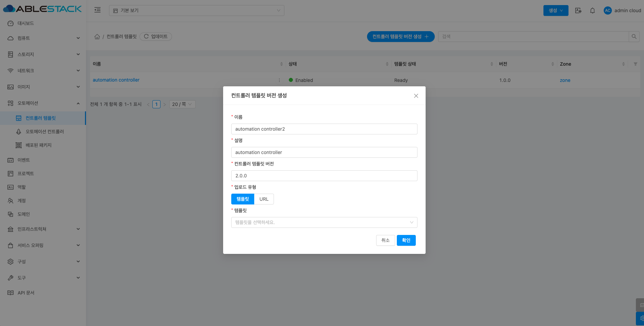Screen dimensions: 644x326
Task: Click the tools wrench icon
Action: coord(10,278)
